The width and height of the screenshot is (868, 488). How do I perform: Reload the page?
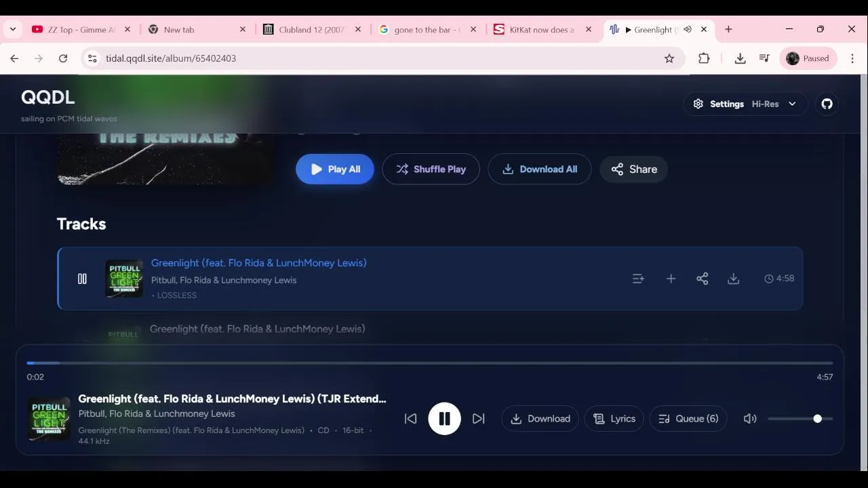[x=63, y=58]
